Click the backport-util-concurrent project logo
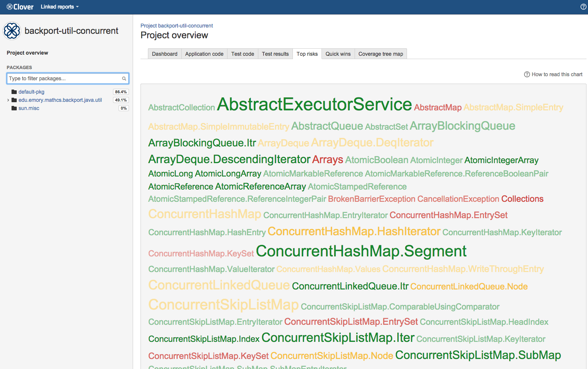Image resolution: width=588 pixels, height=369 pixels. point(12,31)
